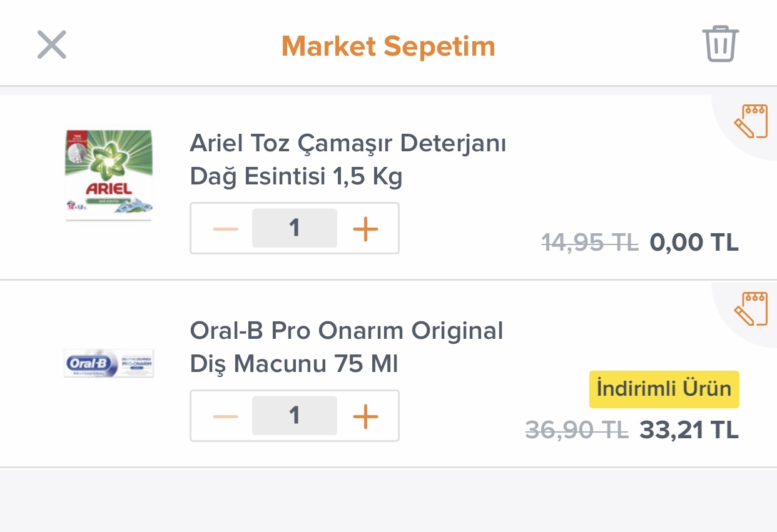Image resolution: width=777 pixels, height=532 pixels.
Task: Open Ariel Toz Çamaşır Deterjanı product name
Action: (x=348, y=161)
